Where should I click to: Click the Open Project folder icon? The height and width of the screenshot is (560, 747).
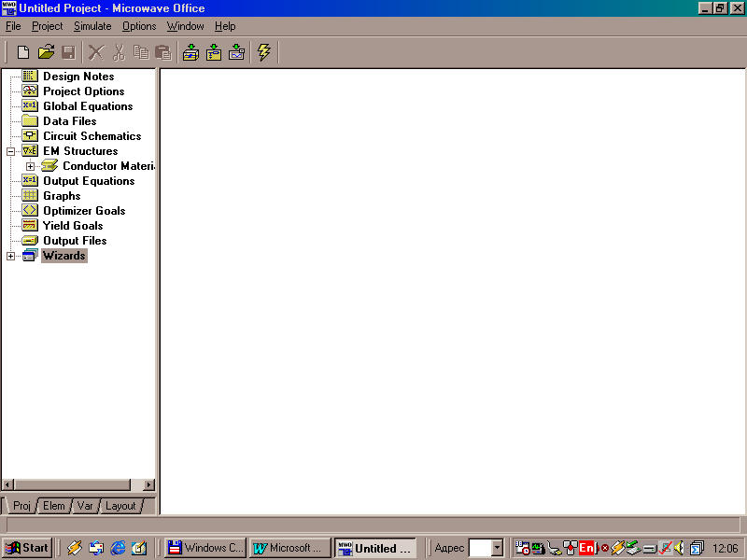click(46, 52)
